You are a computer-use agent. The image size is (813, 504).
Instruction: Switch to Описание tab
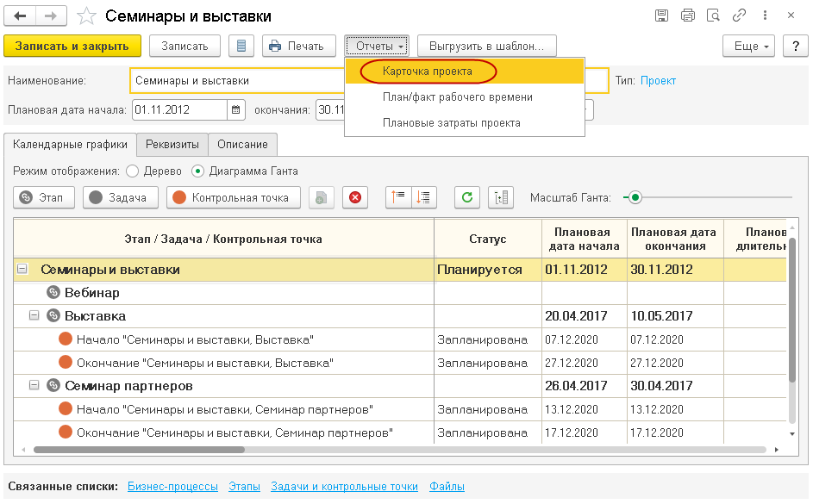tap(242, 145)
